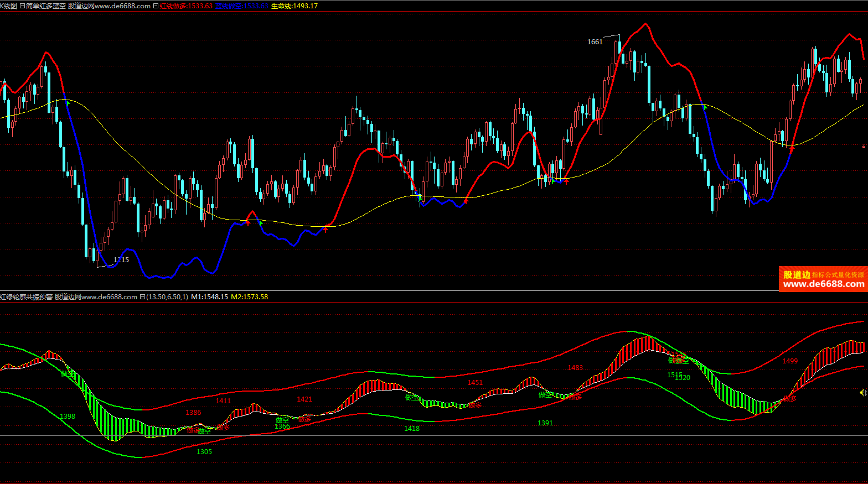Select the 蓝线做空 1533.63 readout
The height and width of the screenshot is (484, 868).
tap(242, 6)
